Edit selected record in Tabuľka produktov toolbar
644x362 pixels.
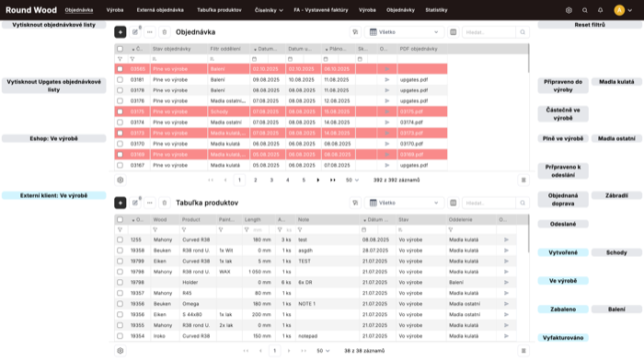pos(135,203)
